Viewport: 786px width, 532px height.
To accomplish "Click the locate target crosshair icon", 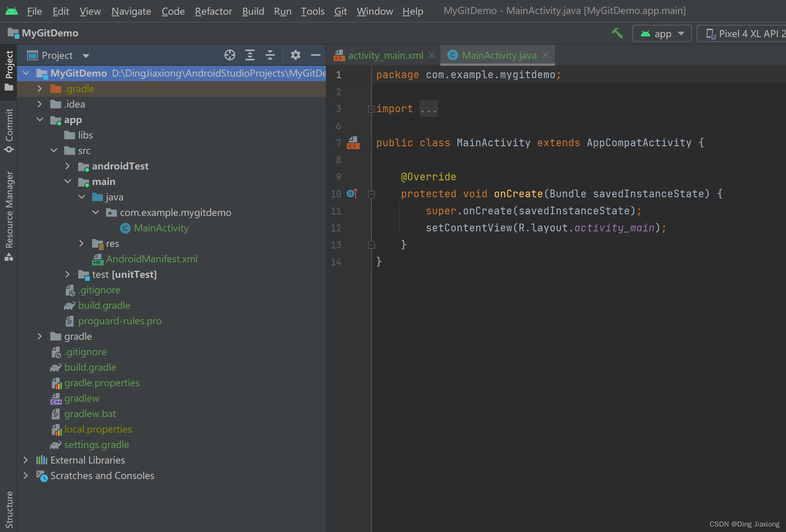I will tap(230, 55).
